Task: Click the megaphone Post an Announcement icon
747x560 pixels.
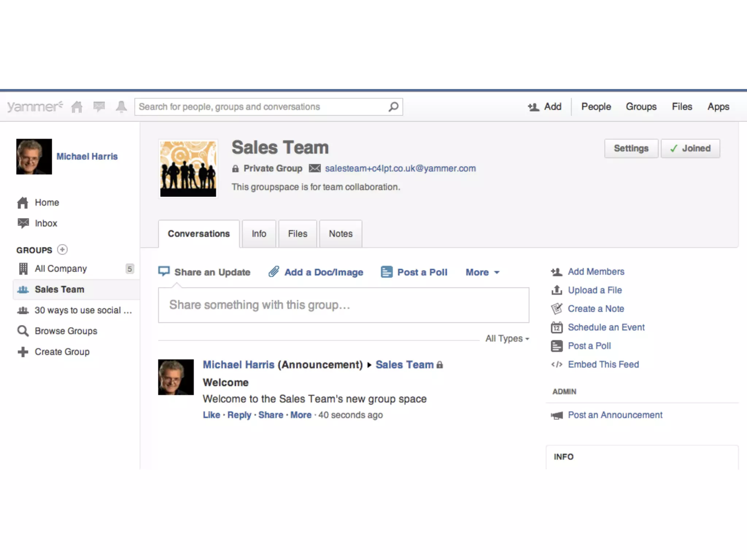Action: click(x=557, y=415)
